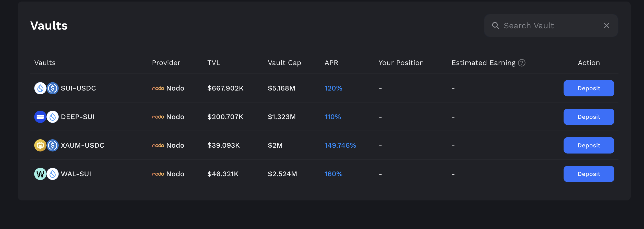Click the Vault Cap column header
Viewport: 644px width, 229px height.
(x=284, y=63)
